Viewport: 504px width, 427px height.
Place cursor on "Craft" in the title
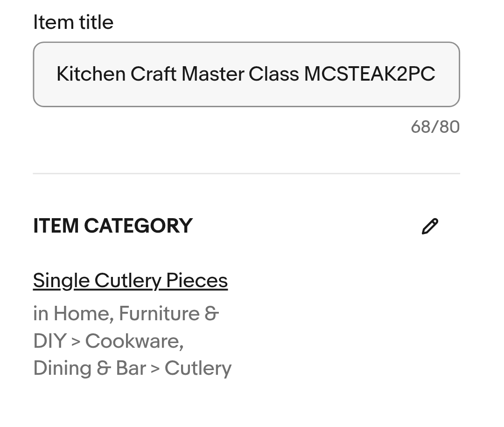pos(153,74)
